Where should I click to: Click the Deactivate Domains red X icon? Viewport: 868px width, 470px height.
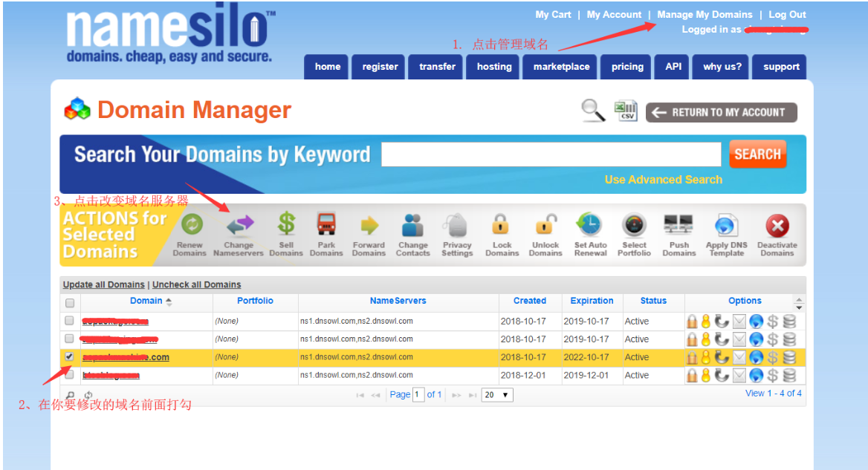[x=777, y=226]
